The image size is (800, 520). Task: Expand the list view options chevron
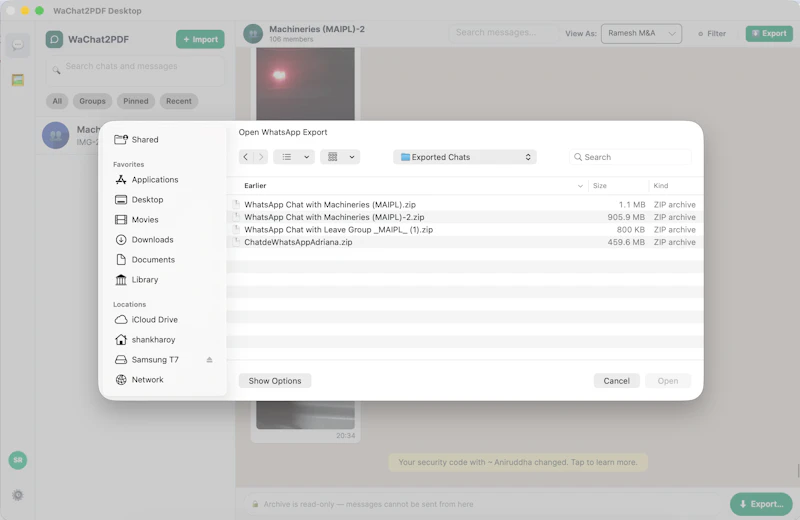point(307,157)
